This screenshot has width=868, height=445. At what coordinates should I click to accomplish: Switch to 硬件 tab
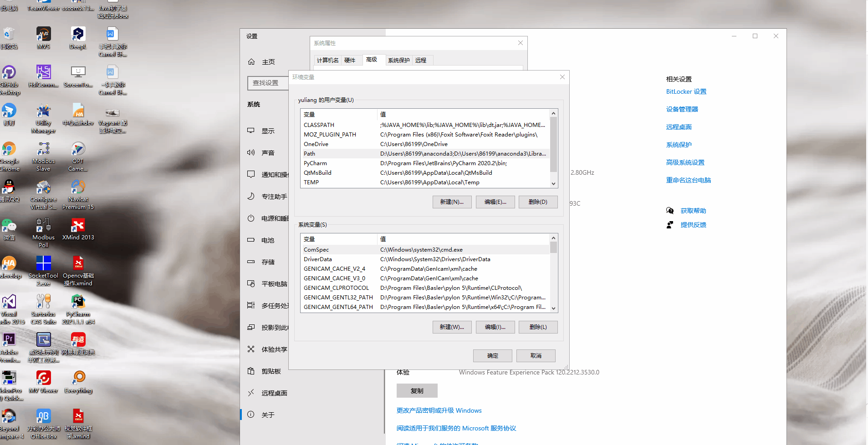[x=350, y=61]
